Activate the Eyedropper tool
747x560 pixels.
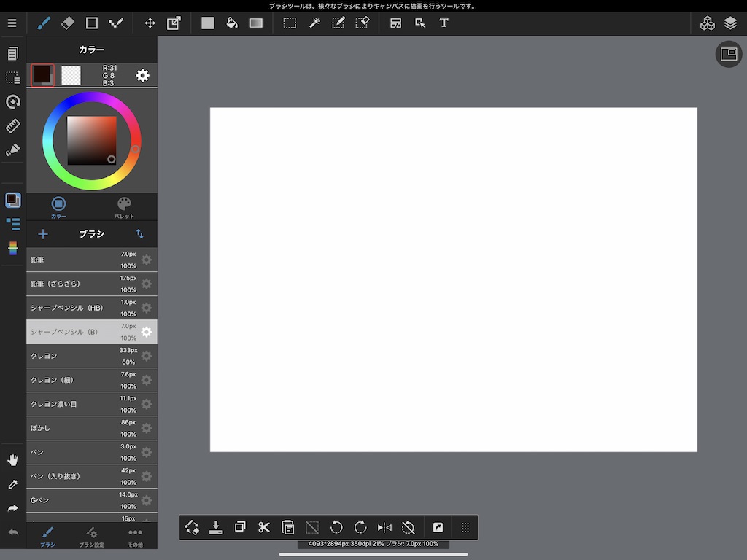click(12, 484)
